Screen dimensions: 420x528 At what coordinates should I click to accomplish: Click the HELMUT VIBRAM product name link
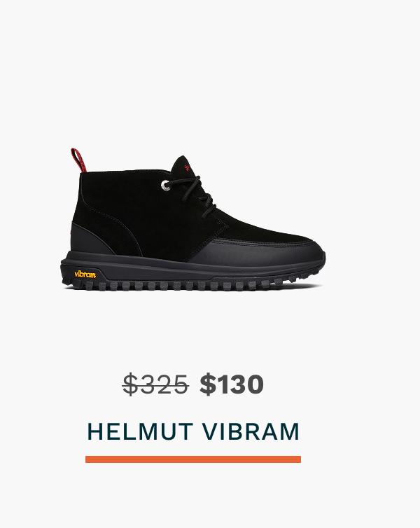pos(193,431)
